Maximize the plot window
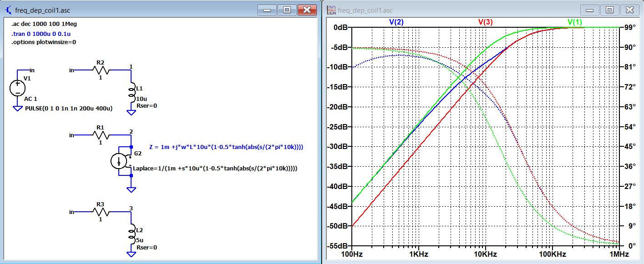 [x=609, y=10]
